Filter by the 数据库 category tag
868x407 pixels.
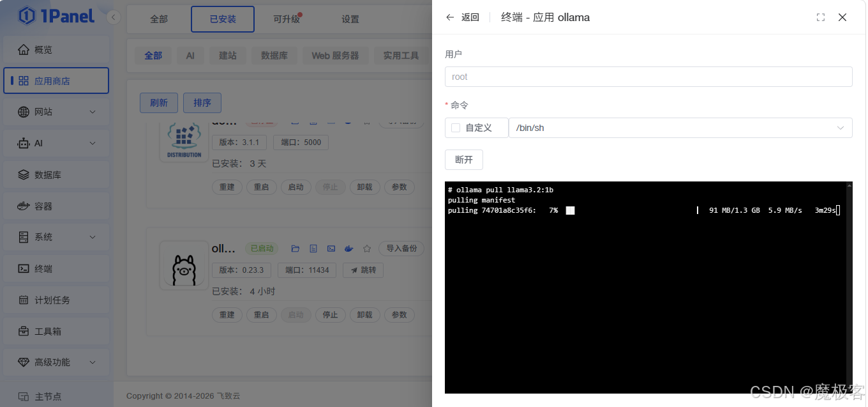[x=274, y=56]
